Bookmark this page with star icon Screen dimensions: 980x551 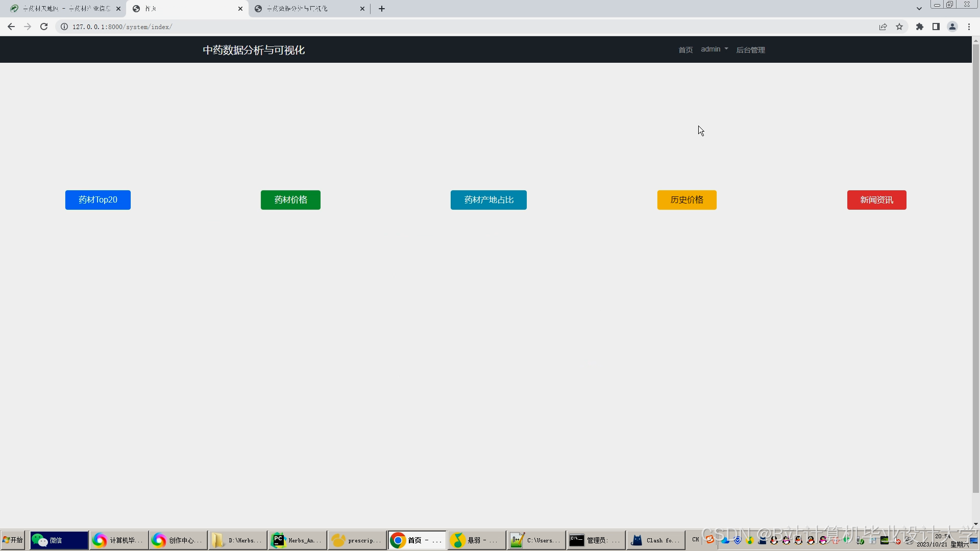(x=899, y=27)
